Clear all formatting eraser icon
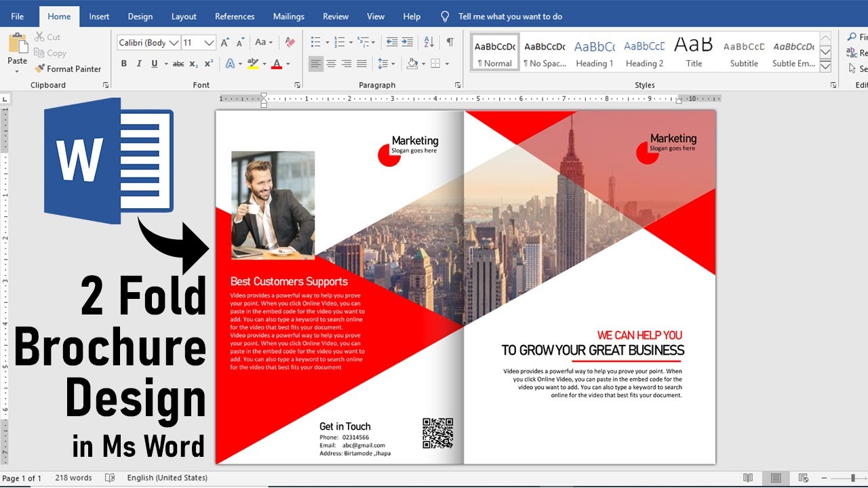The image size is (868, 488). click(290, 43)
